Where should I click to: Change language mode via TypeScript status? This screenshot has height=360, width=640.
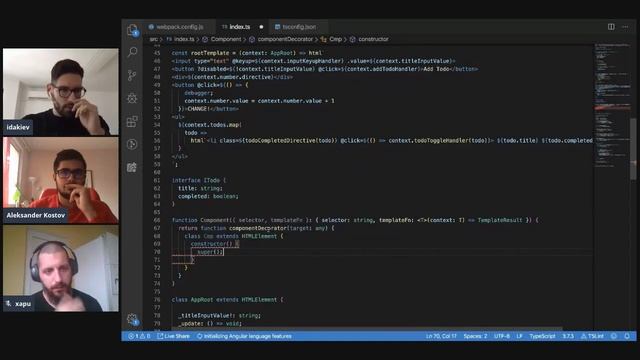click(x=542, y=336)
